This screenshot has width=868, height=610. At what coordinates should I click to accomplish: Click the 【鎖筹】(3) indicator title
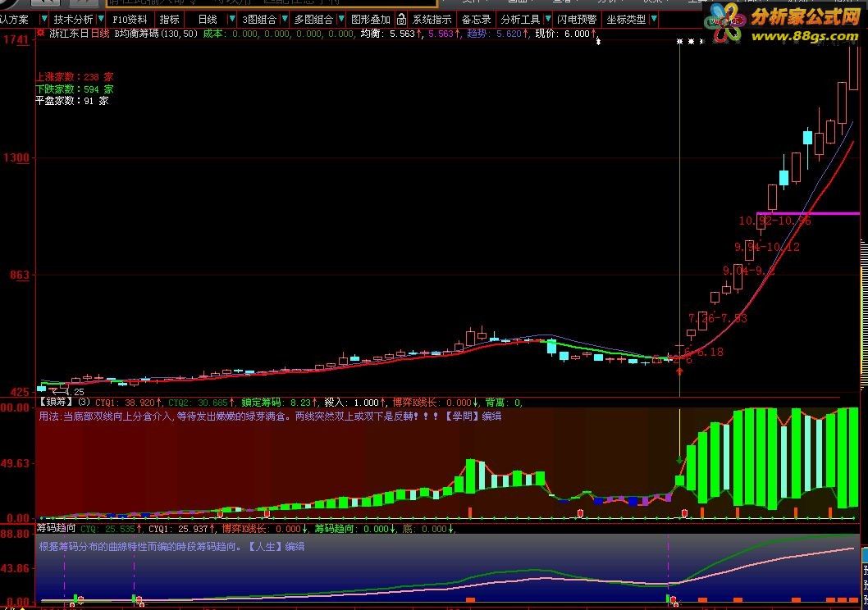tap(63, 402)
